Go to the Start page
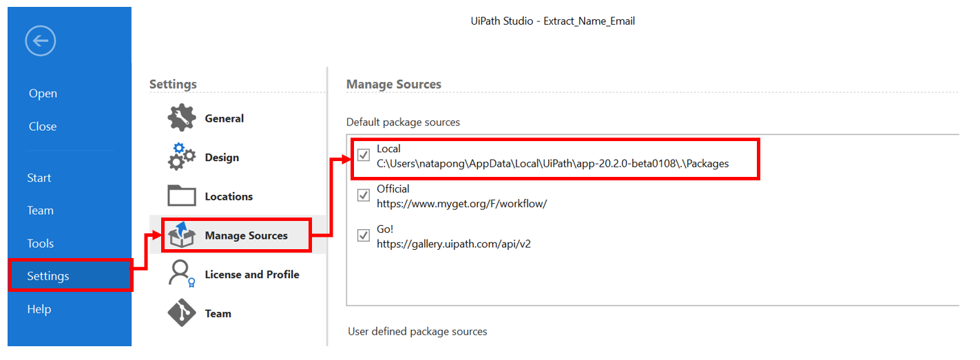The width and height of the screenshot is (980, 360). [39, 178]
